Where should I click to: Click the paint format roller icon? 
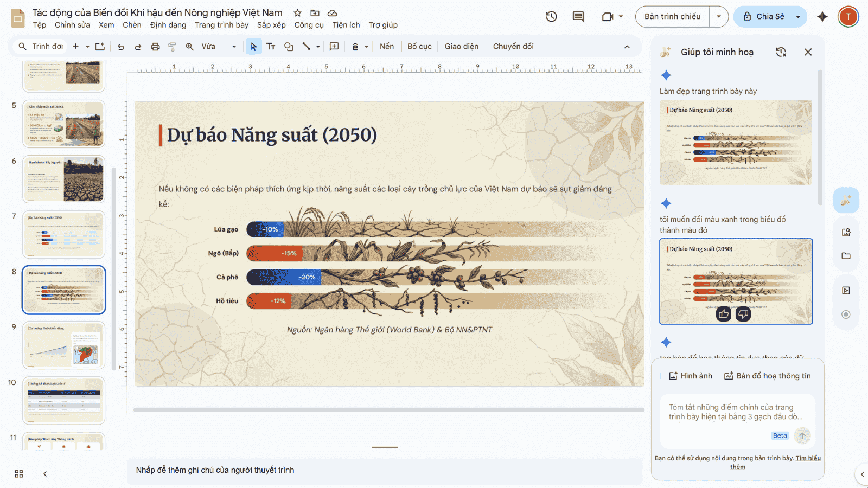[x=173, y=47]
